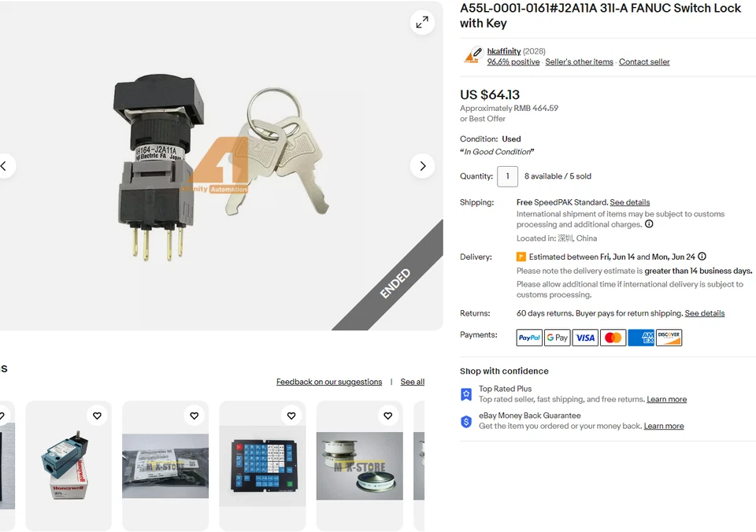Screen dimensions: 756x532
Task: Click See all suggested items
Action: [x=412, y=382]
